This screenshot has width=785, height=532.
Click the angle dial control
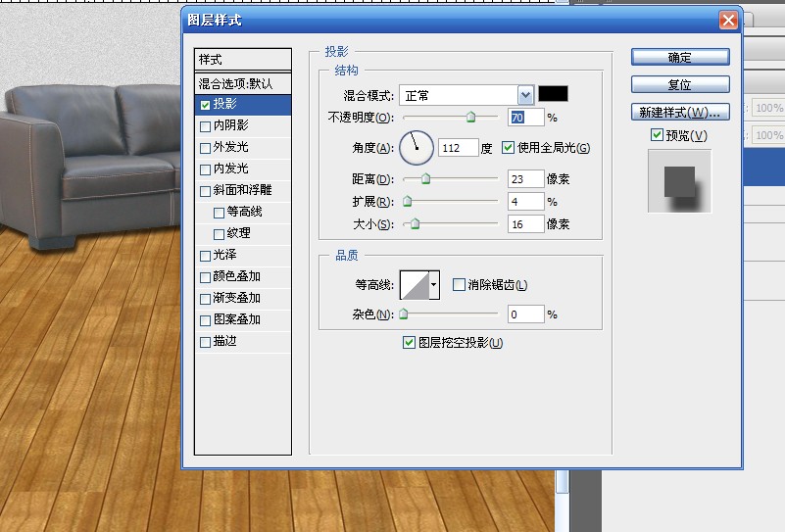click(x=417, y=148)
